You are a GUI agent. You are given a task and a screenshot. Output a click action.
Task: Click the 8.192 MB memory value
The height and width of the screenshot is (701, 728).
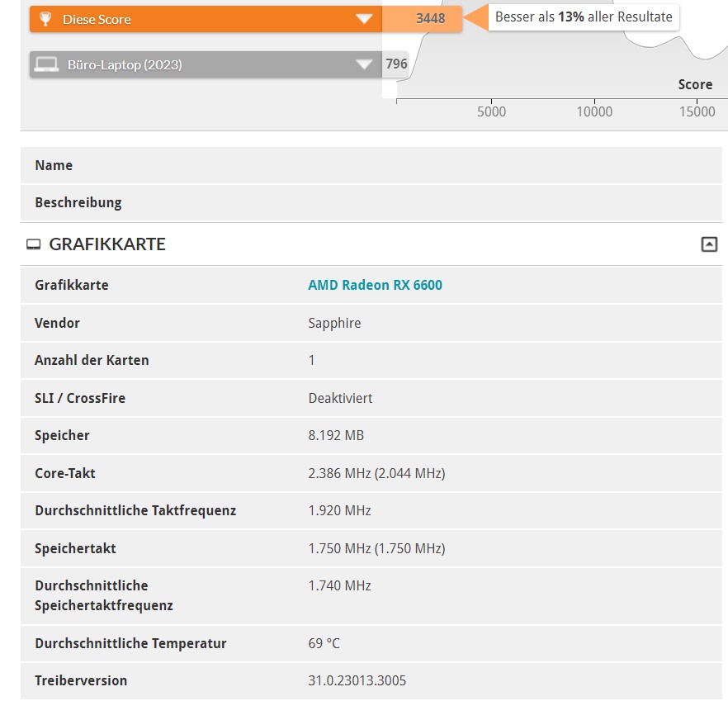336,435
